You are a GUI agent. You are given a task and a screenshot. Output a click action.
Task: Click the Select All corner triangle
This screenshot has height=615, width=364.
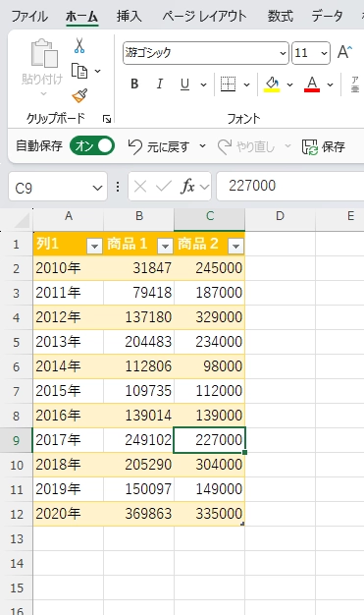(22, 221)
